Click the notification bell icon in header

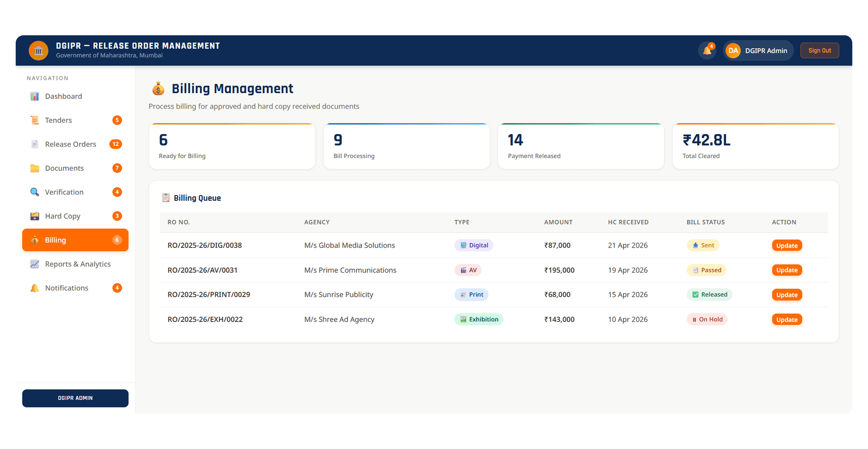coord(707,51)
